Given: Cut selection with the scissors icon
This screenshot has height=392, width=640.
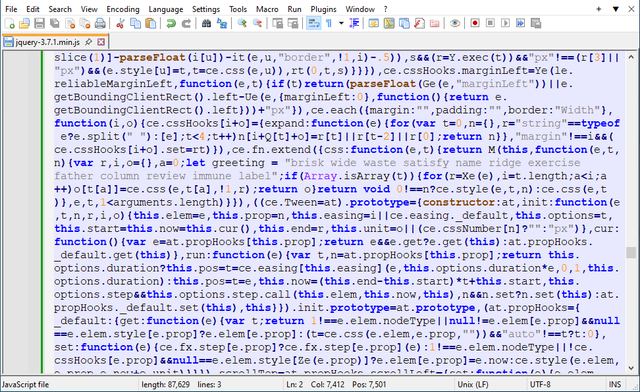Looking at the screenshot, I should coord(120,23).
